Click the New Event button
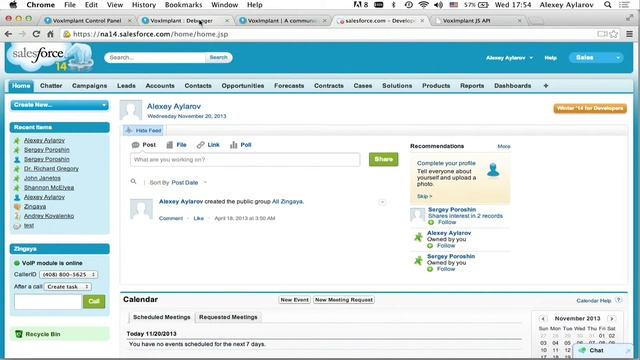This screenshot has height=360, width=640. (295, 300)
